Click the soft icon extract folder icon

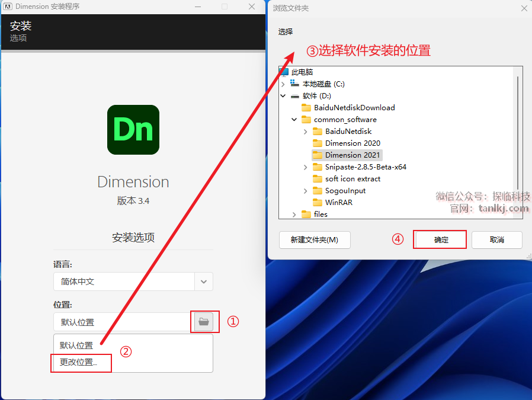tap(318, 179)
